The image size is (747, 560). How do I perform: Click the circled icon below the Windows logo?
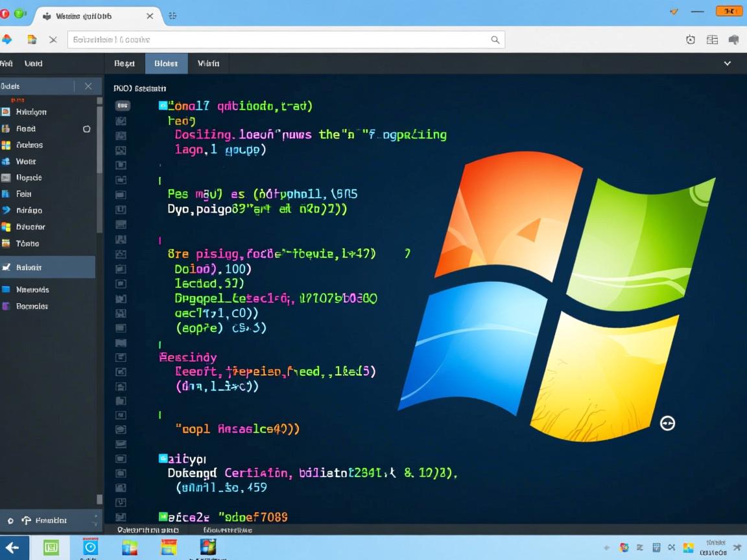[667, 423]
